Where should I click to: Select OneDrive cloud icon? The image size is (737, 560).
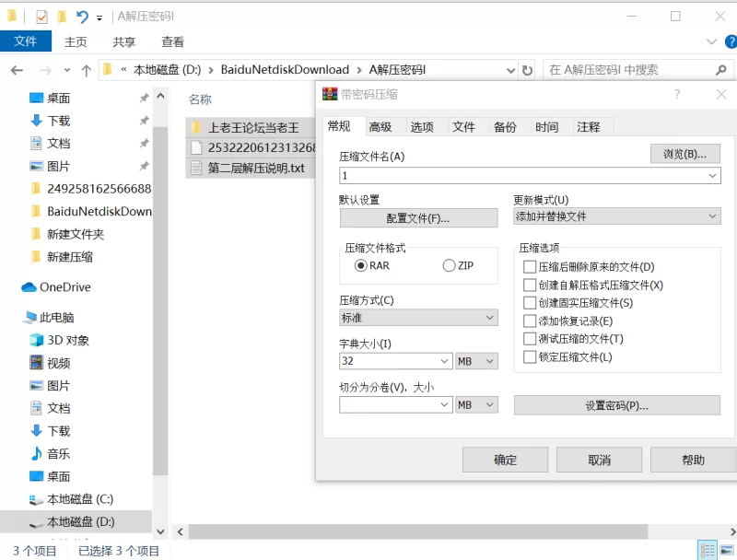point(29,287)
